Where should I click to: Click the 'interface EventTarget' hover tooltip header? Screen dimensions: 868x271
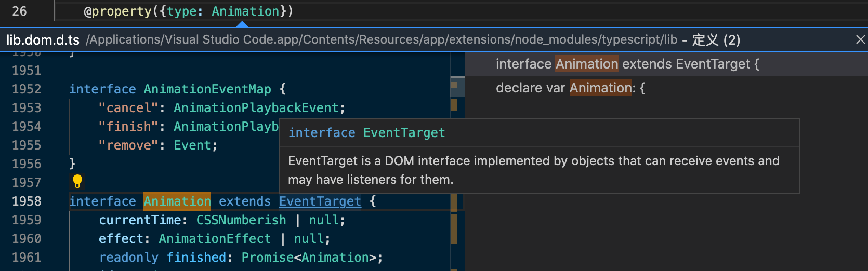pyautogui.click(x=366, y=133)
